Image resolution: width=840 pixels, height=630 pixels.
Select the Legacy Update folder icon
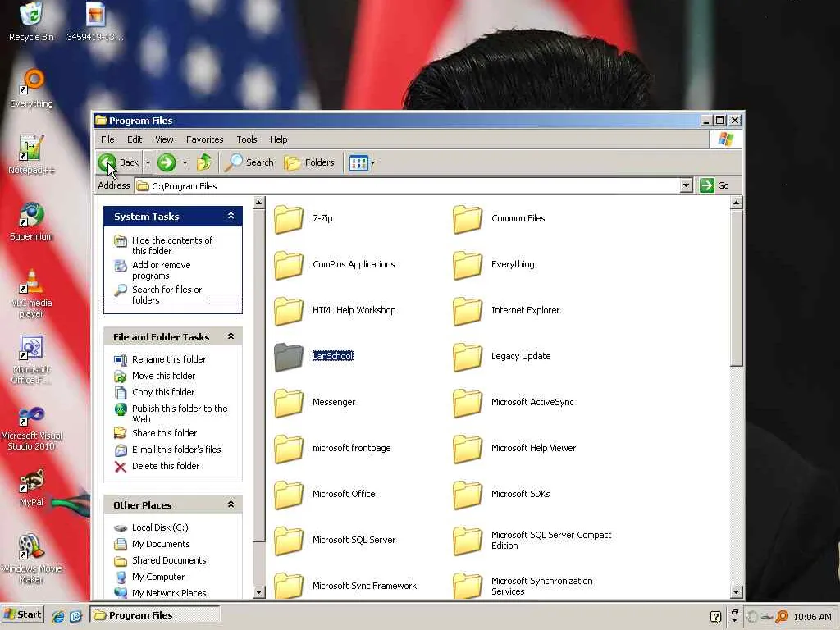468,356
